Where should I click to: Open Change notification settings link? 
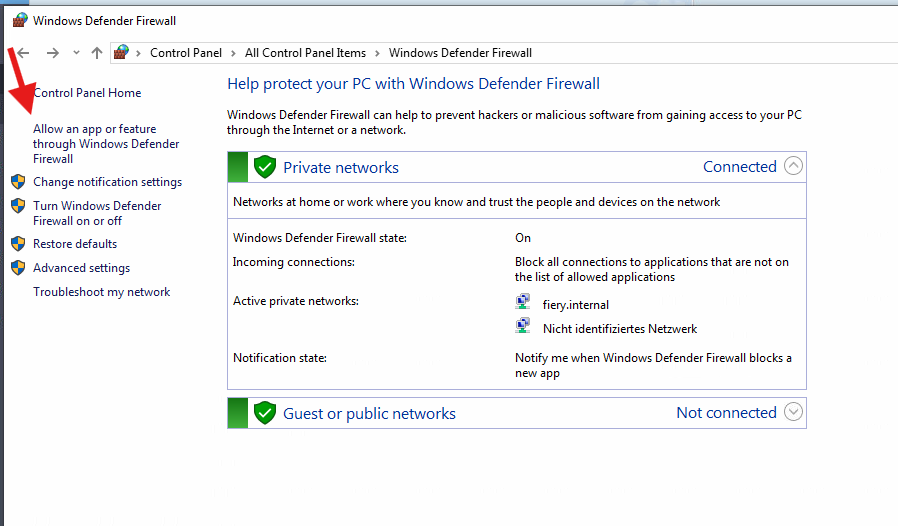(108, 182)
